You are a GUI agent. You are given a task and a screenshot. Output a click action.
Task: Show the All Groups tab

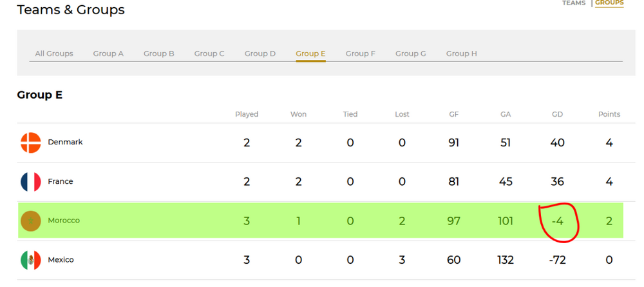click(x=54, y=54)
